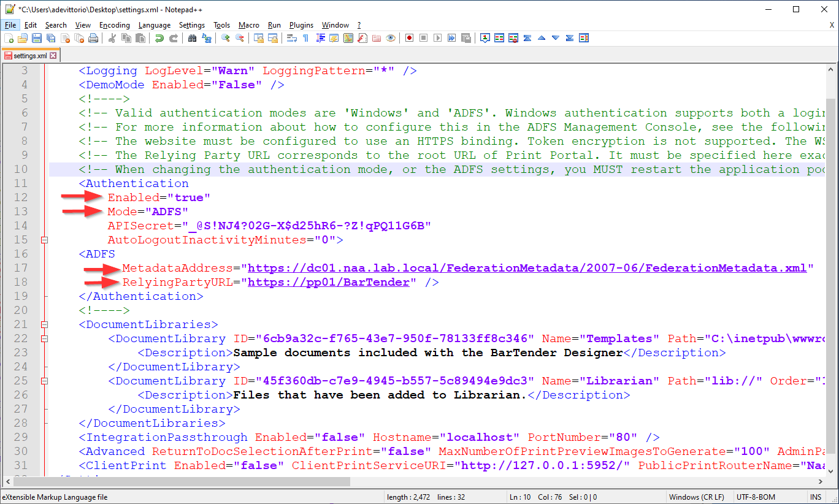
Task: Open the Settings menu
Action: (x=192, y=25)
